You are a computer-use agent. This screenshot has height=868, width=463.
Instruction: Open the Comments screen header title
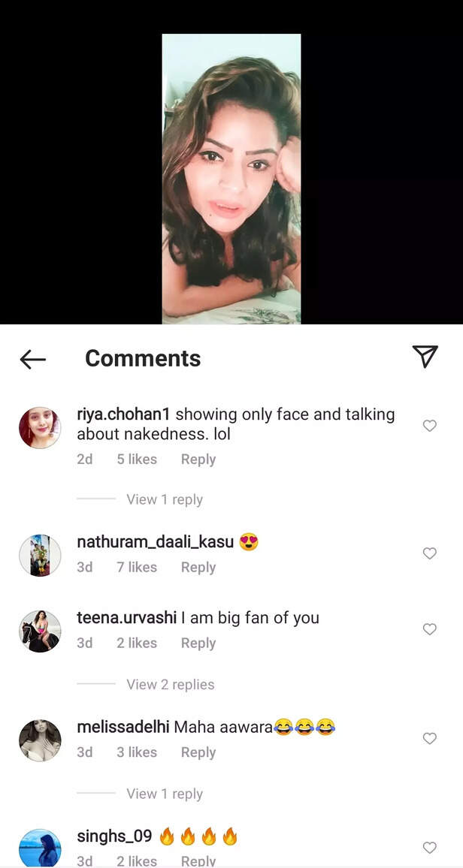coord(143,358)
